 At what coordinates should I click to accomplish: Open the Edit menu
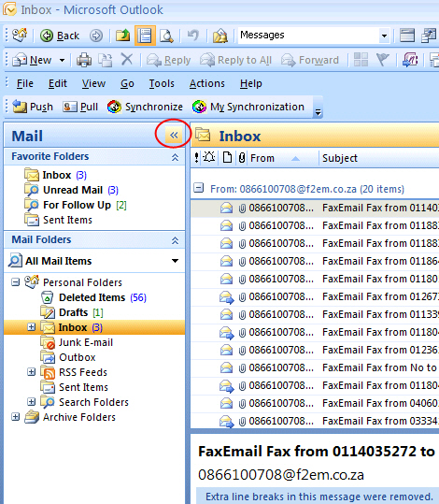coord(58,83)
